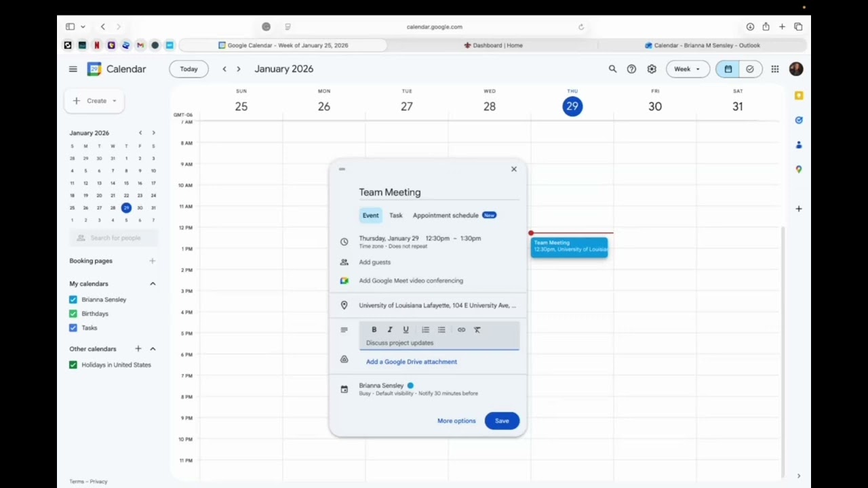
Task: Switch to Tasks view checkmark icon
Action: tap(749, 69)
